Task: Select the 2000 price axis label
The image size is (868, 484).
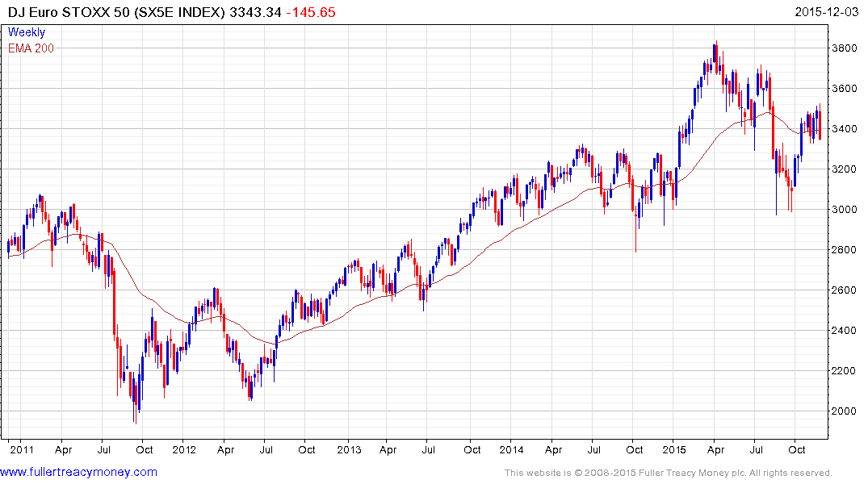Action: click(845, 411)
